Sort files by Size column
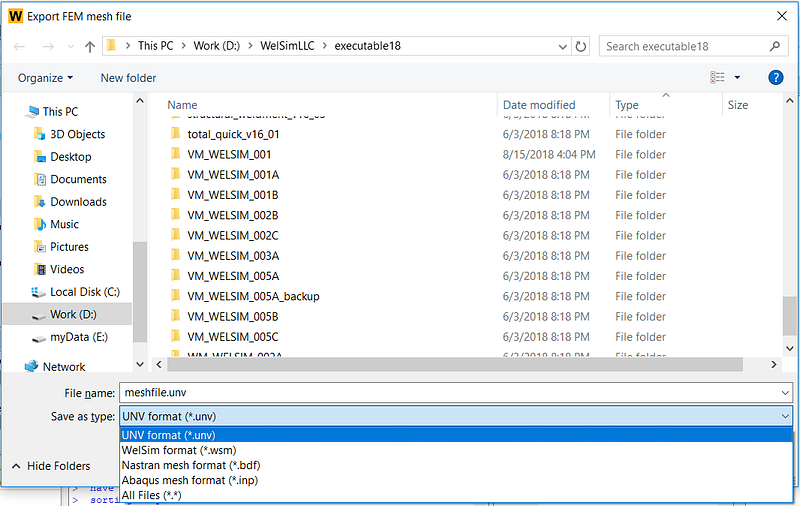The width and height of the screenshot is (800, 506). 738,105
